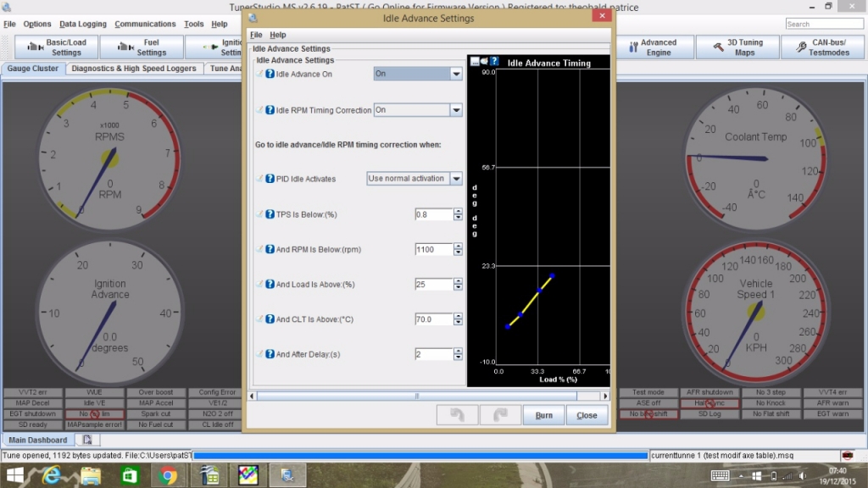Click help icon for PID Idle Activates

coord(270,179)
